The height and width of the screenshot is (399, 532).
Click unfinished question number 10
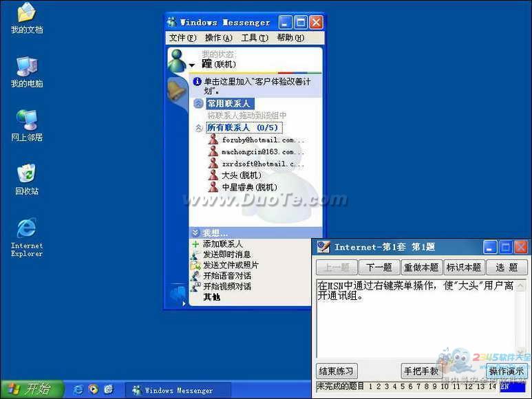[445, 386]
